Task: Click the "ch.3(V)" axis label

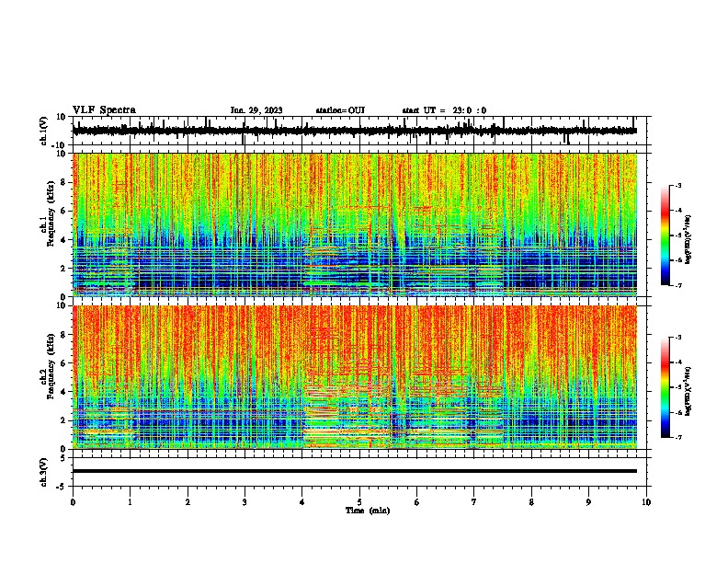Action: (44, 472)
